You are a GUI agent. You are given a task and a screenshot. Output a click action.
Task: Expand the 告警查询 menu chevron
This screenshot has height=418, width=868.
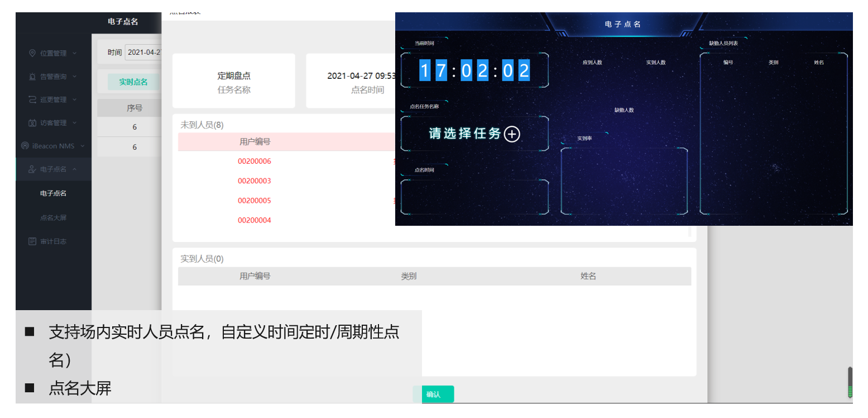(x=75, y=77)
